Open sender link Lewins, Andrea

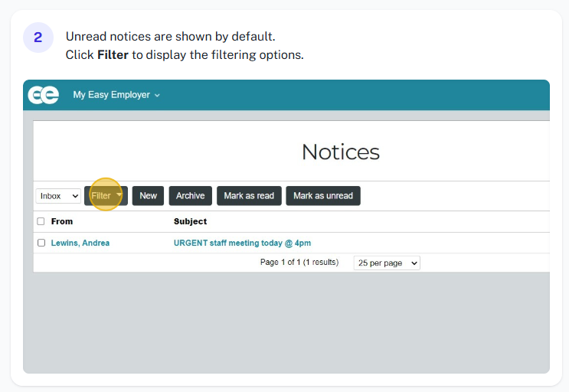pyautogui.click(x=80, y=243)
